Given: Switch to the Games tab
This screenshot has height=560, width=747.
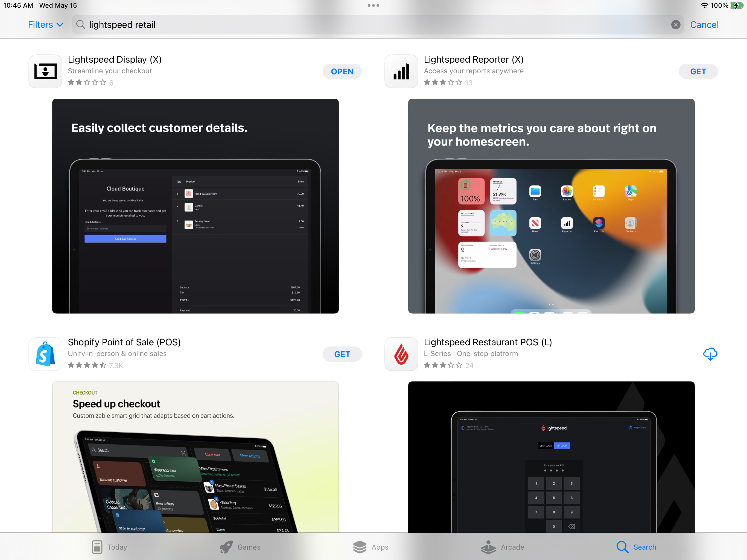Looking at the screenshot, I should (240, 547).
